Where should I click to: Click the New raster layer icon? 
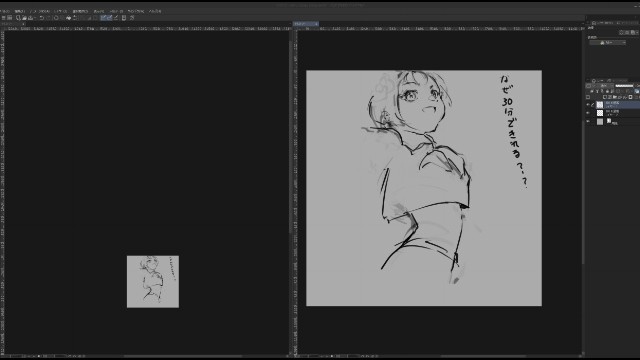(x=605, y=97)
